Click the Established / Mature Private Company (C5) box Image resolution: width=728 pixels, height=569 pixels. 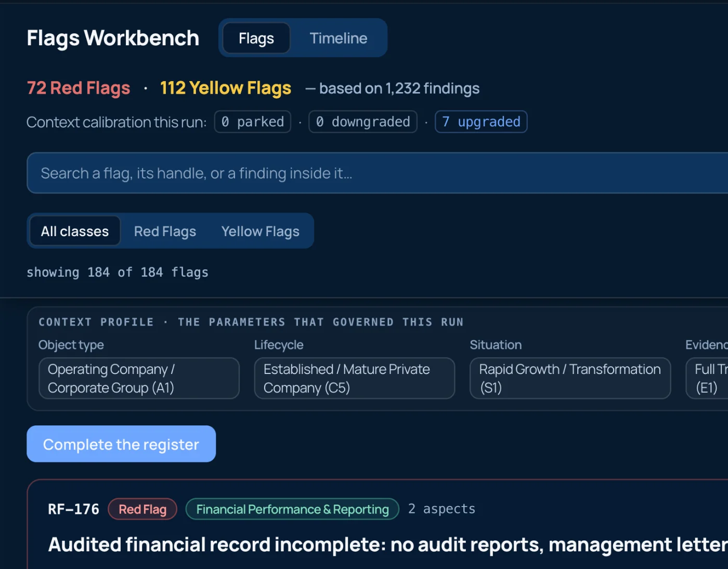pyautogui.click(x=355, y=378)
